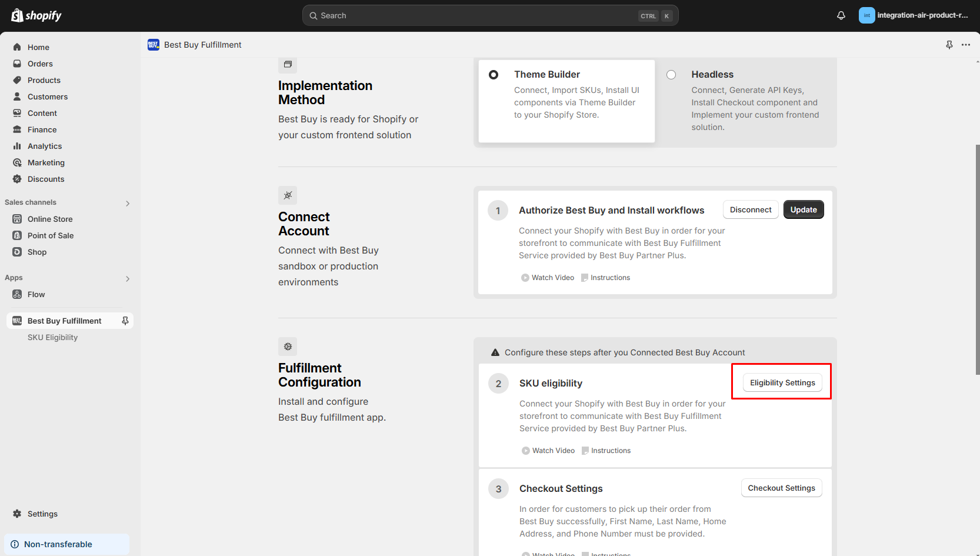Expand the Sales channels section
The width and height of the screenshot is (980, 556).
point(128,203)
